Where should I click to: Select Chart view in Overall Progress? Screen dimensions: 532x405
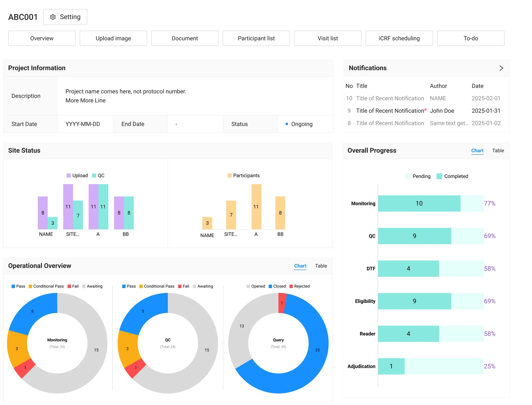tap(477, 151)
